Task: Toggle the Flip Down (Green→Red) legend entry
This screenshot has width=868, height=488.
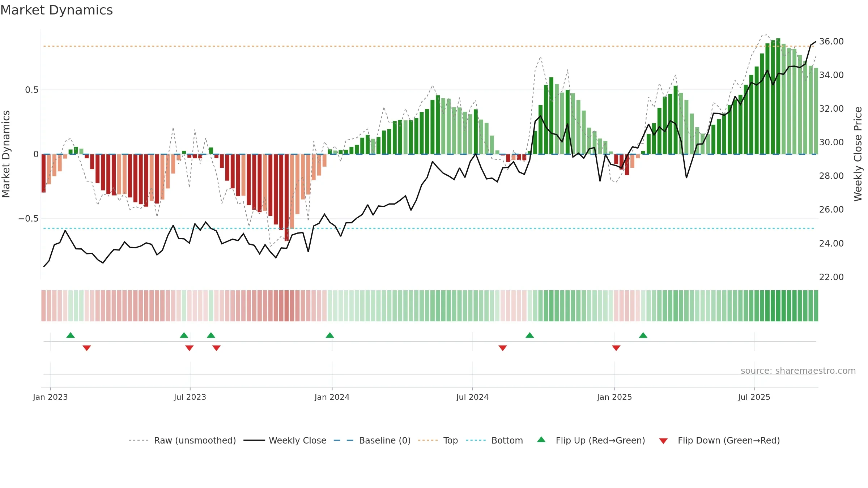Action: click(x=719, y=440)
